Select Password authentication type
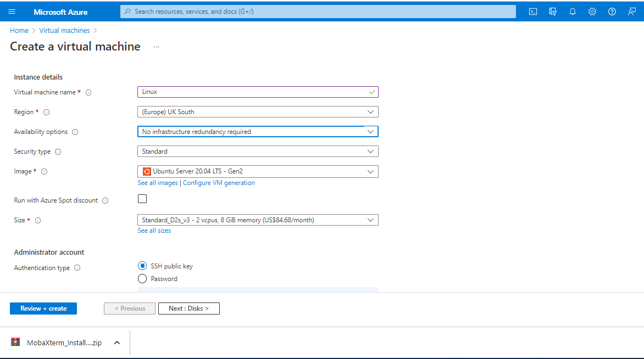The image size is (644, 359). pyautogui.click(x=142, y=279)
